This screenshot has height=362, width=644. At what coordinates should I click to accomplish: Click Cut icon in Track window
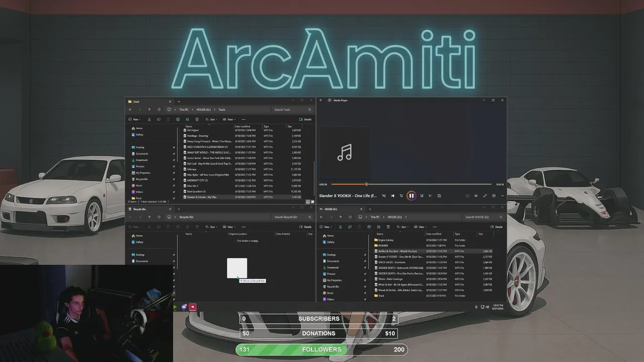coord(149,119)
